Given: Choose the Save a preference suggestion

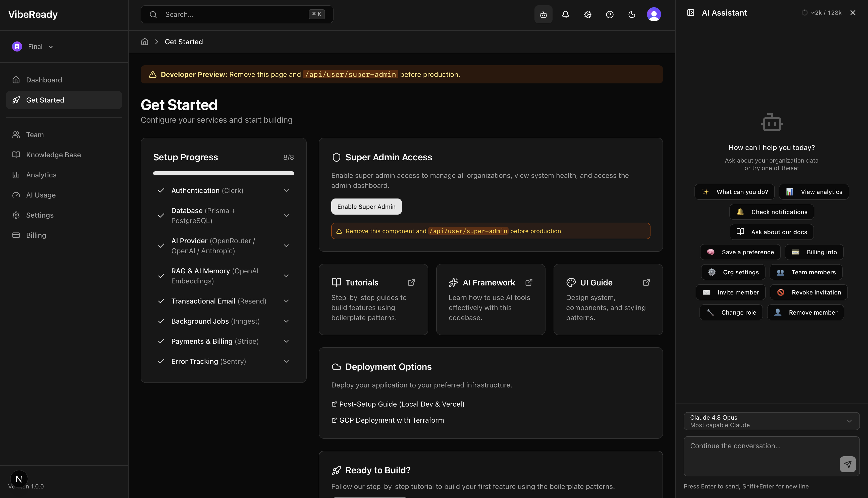Looking at the screenshot, I should (740, 252).
